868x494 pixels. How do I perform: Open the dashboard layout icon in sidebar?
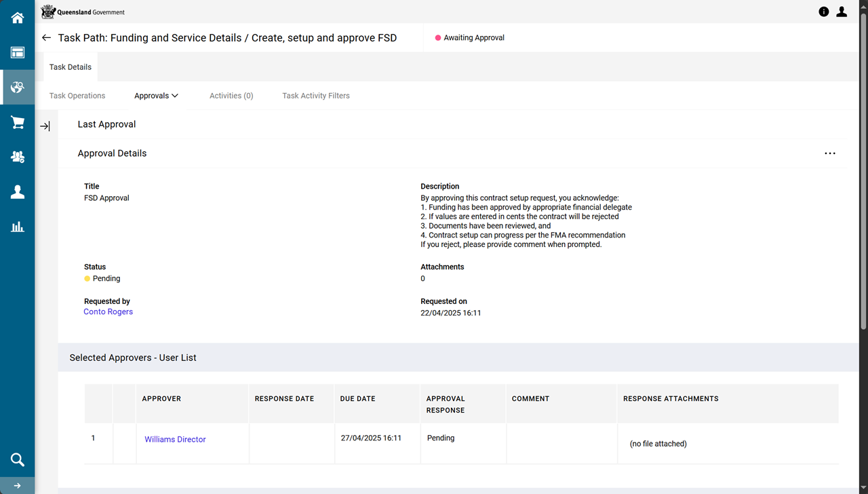tap(17, 53)
